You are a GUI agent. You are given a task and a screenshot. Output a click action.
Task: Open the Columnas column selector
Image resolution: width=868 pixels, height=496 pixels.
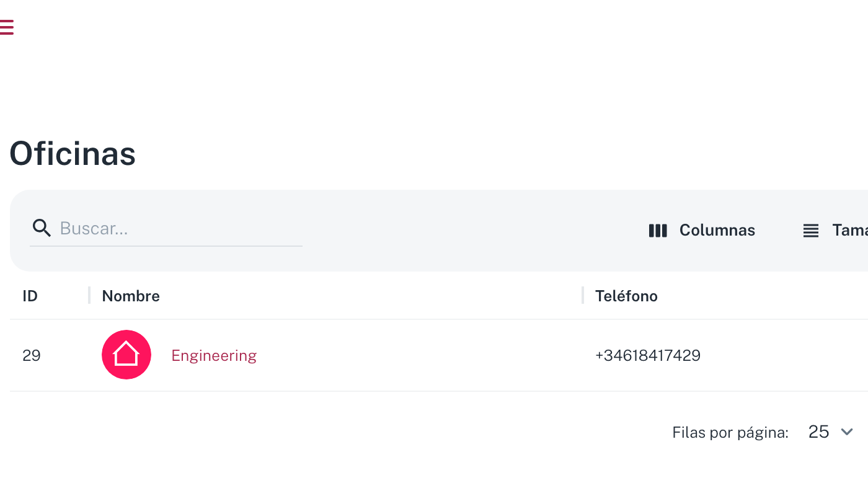tap(702, 231)
